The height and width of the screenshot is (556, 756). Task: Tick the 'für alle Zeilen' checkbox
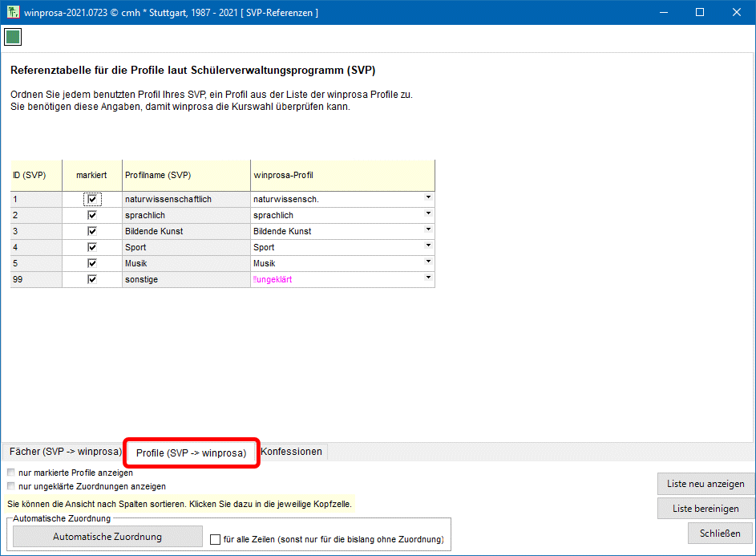coord(215,540)
